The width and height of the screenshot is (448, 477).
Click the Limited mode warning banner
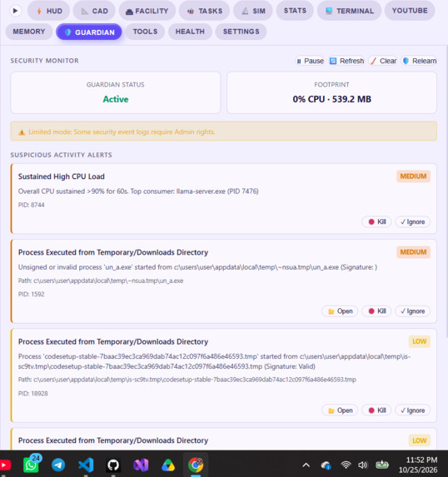(224, 132)
